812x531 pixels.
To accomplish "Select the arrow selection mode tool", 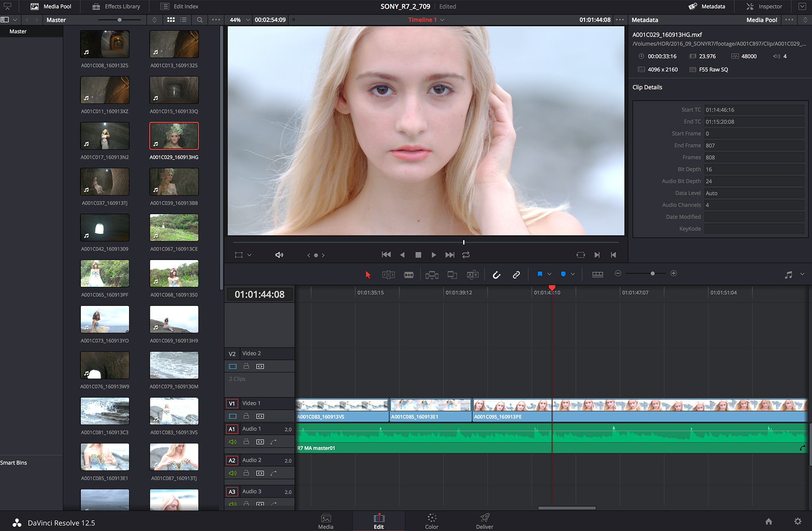I will (368, 275).
